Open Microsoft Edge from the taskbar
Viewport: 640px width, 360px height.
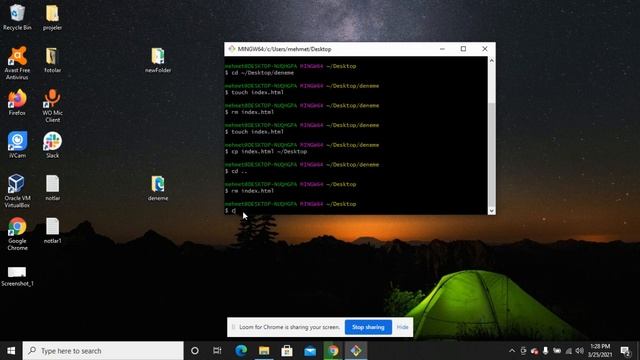coord(241,351)
